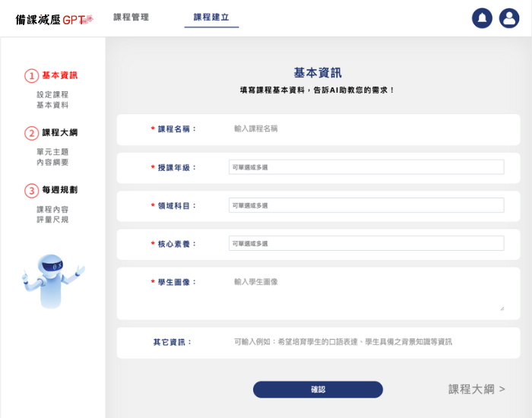Switch to the 課程建立 tab
Screen dimensions: 532x418
(x=211, y=17)
